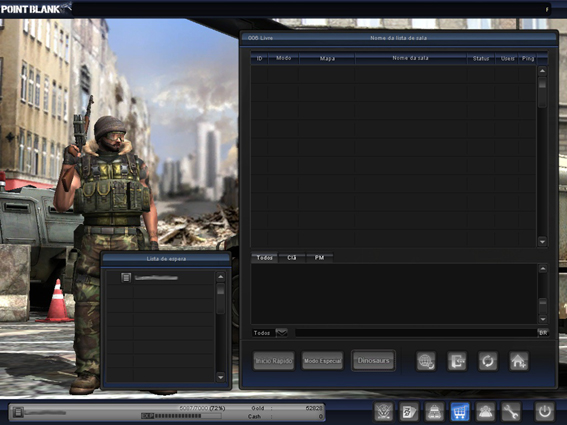
Task: Open settings with the wrench icon
Action: [511, 412]
